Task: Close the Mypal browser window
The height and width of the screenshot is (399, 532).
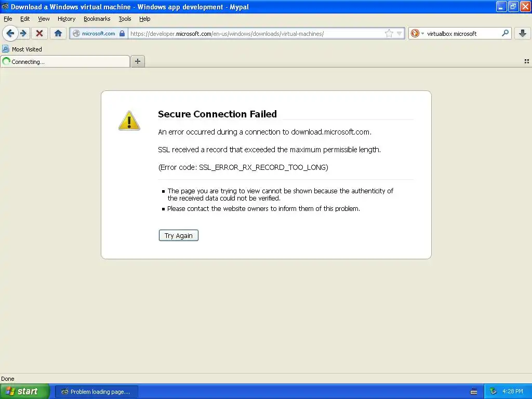Action: (525, 6)
